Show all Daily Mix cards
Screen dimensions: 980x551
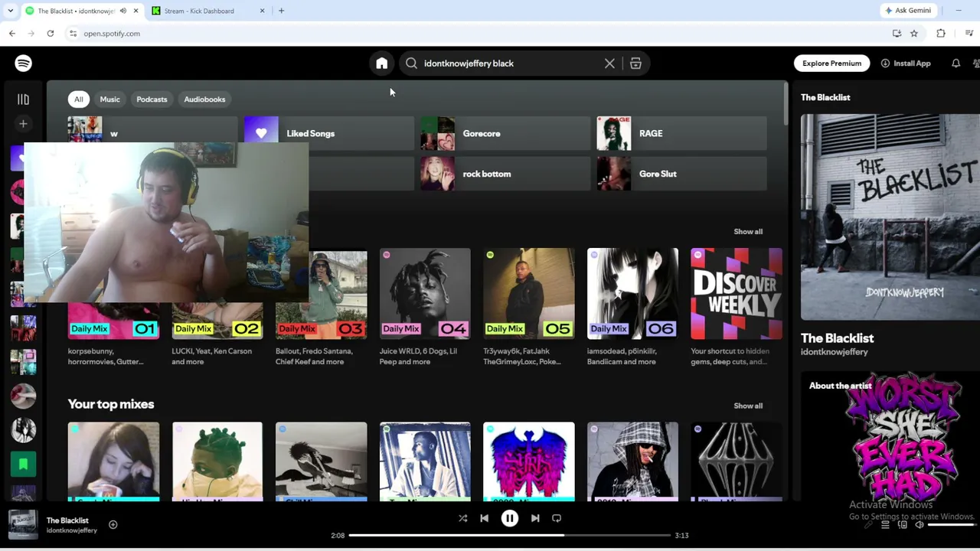tap(748, 231)
